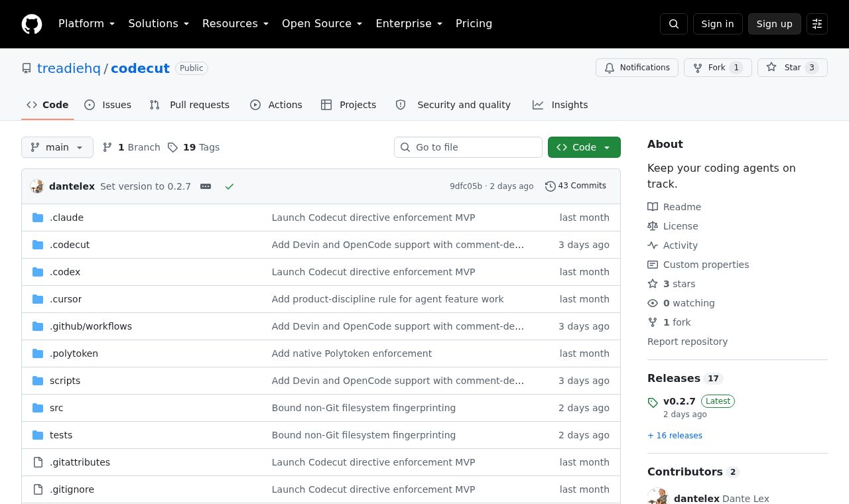Open the appearance settings icon beside Sign up

817,24
